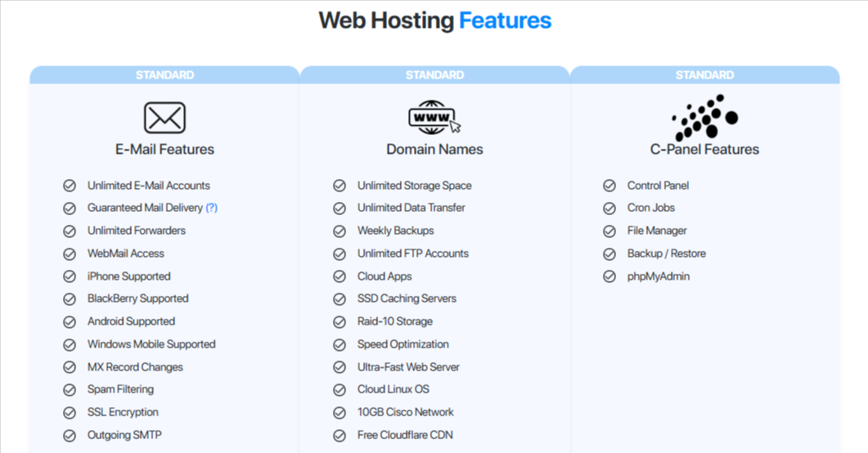Click the Ultra-Fast Web Server text
The width and height of the screenshot is (868, 453).
coord(408,366)
